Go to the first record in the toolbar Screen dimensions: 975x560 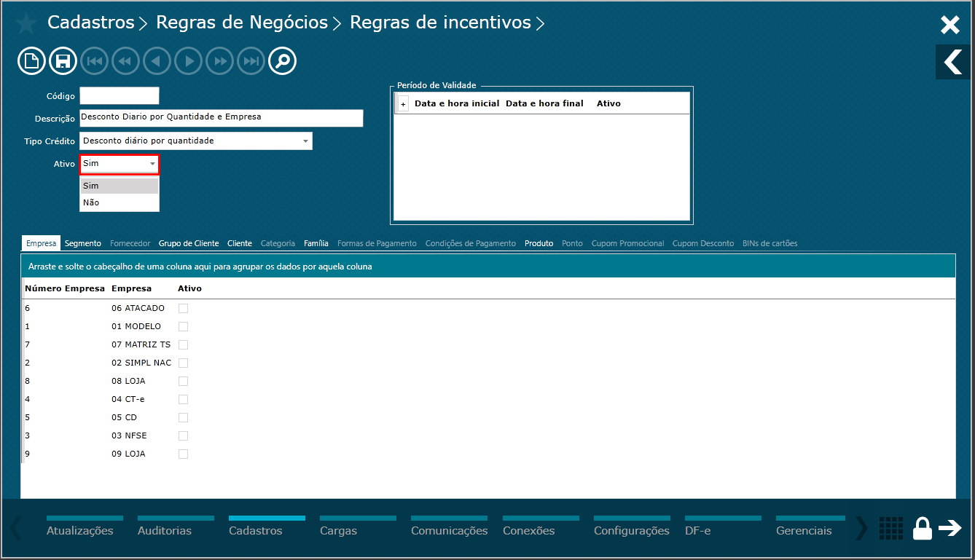click(x=95, y=61)
